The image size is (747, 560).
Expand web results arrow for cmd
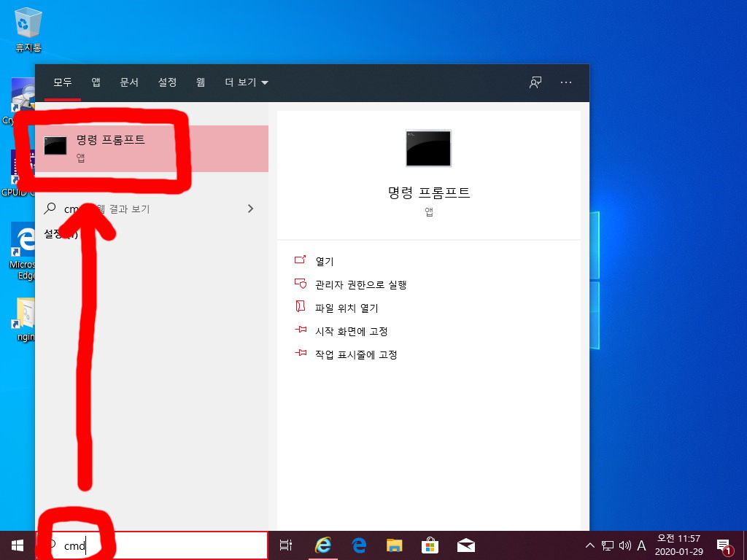point(251,209)
